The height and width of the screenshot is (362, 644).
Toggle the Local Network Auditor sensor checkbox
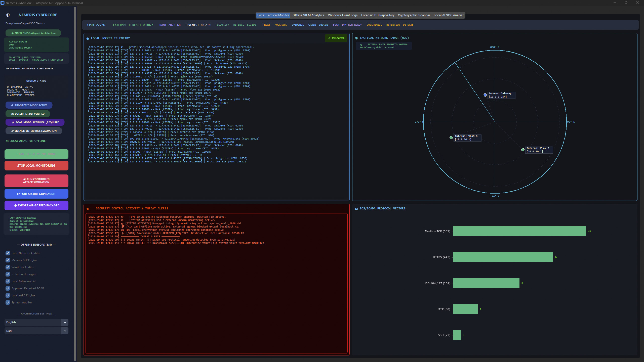(8, 253)
